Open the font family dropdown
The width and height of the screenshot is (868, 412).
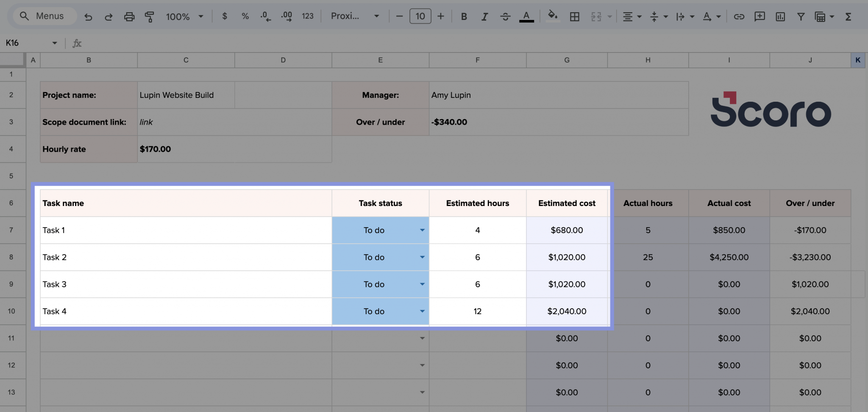pyautogui.click(x=355, y=16)
